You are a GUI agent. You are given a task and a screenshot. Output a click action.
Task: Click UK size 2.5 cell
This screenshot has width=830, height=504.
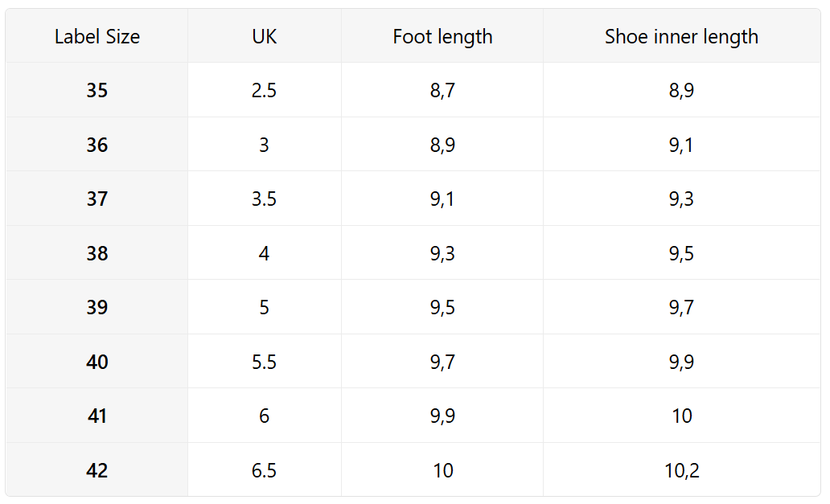(x=264, y=91)
